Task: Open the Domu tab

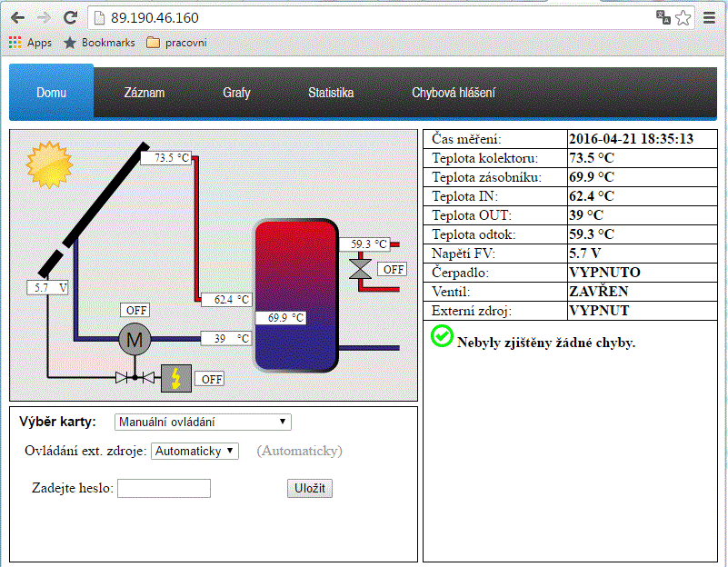Action: [52, 93]
